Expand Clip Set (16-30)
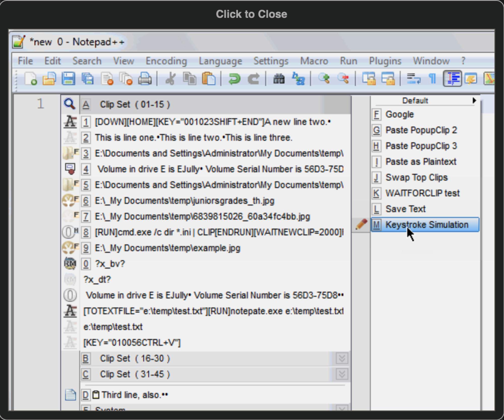 [342, 358]
